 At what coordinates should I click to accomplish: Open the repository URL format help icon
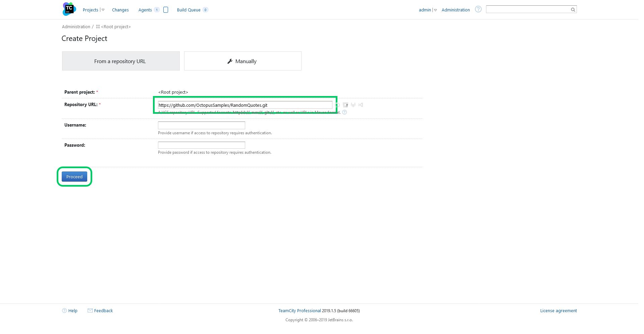[344, 112]
